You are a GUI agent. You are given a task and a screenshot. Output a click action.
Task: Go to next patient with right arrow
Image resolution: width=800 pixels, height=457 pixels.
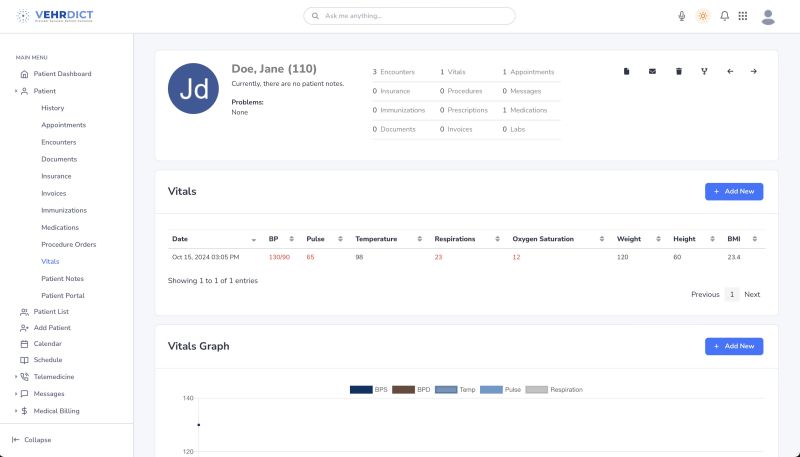(754, 71)
